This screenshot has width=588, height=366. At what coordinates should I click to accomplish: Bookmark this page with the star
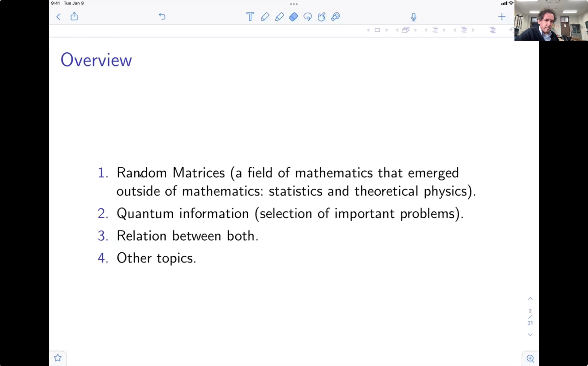[58, 358]
